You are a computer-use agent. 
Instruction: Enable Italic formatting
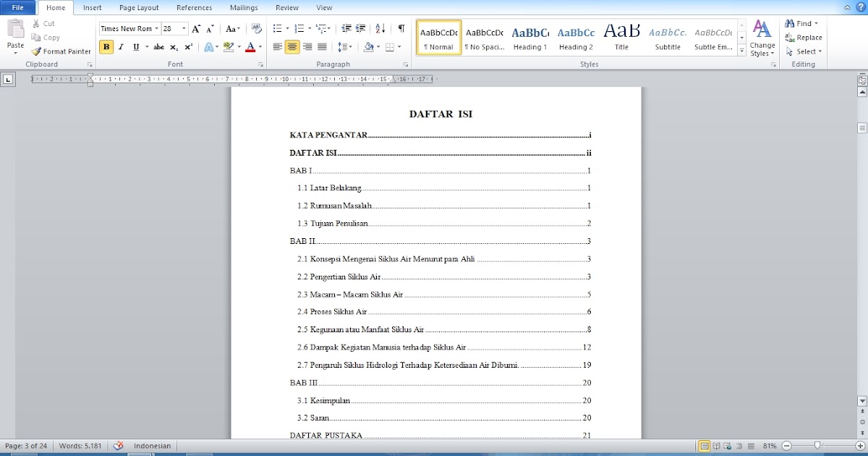click(x=120, y=46)
